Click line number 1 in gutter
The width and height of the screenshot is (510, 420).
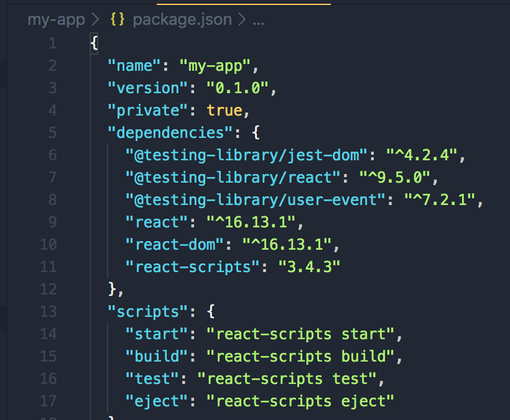[53, 43]
